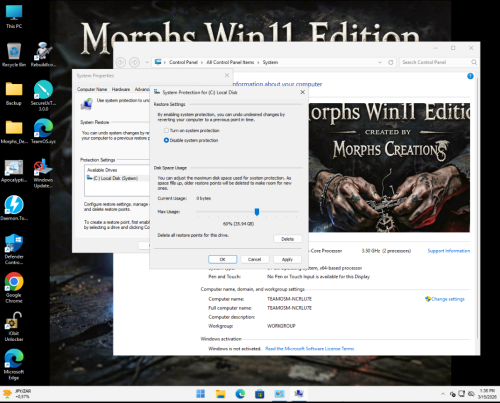Click the Max Usage slider handle
The width and height of the screenshot is (500, 403).
[257, 212]
